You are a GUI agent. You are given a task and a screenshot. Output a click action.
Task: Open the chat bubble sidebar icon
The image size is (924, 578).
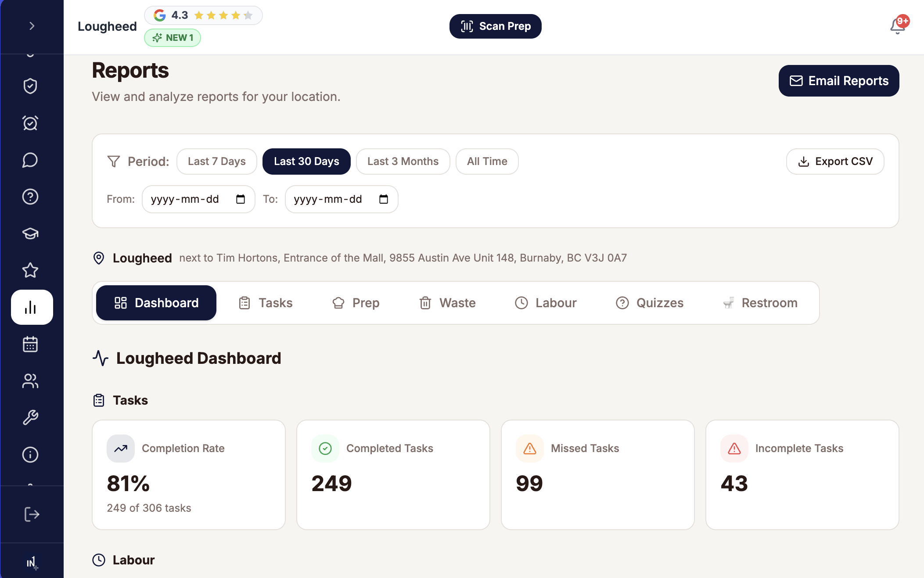pos(30,160)
